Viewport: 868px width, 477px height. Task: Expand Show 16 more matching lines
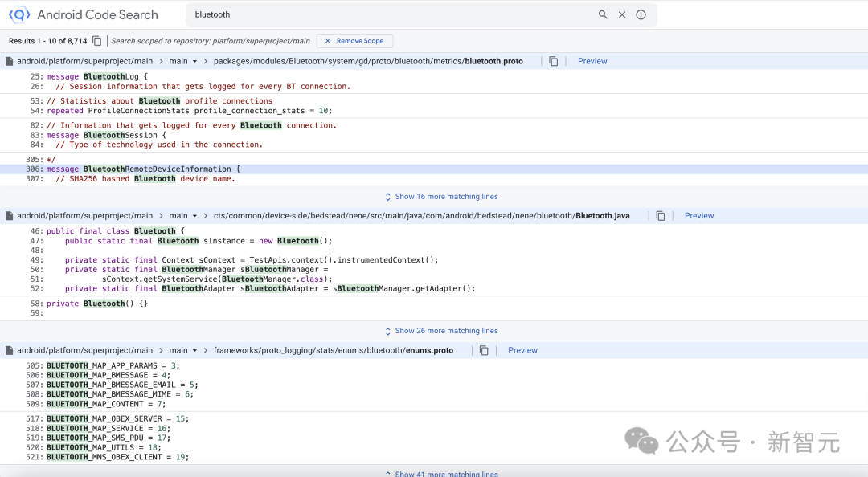coord(441,197)
